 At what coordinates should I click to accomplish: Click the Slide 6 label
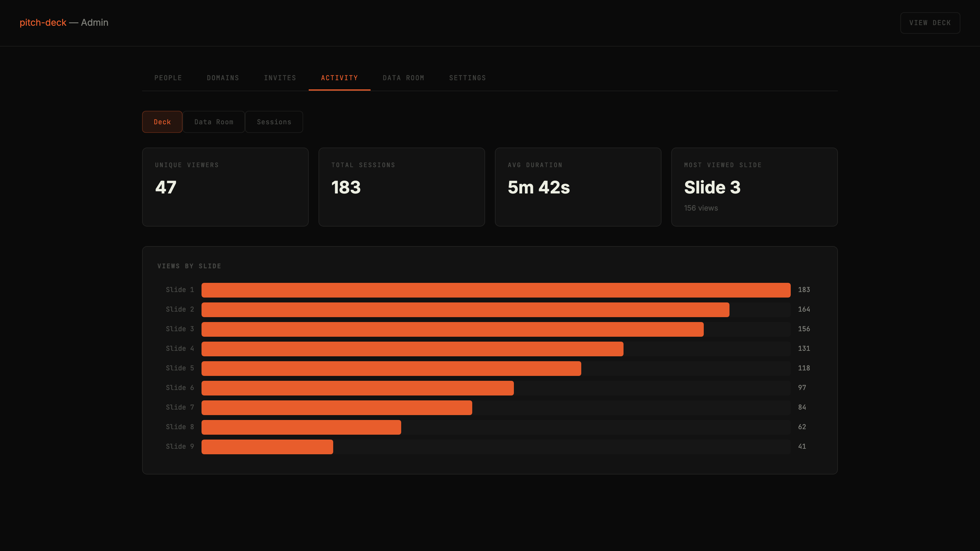pyautogui.click(x=179, y=388)
